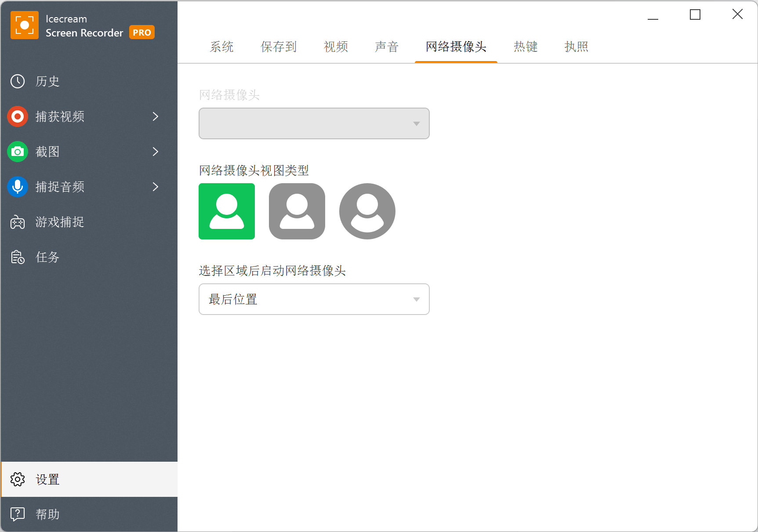The image size is (758, 532).
Task: Click the 帮助 question mark icon
Action: (x=18, y=514)
